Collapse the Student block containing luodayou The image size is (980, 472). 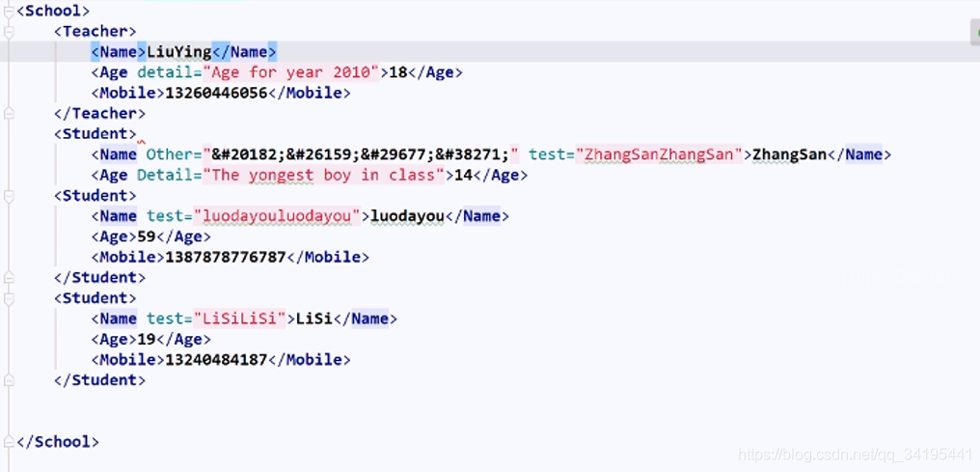[8, 196]
